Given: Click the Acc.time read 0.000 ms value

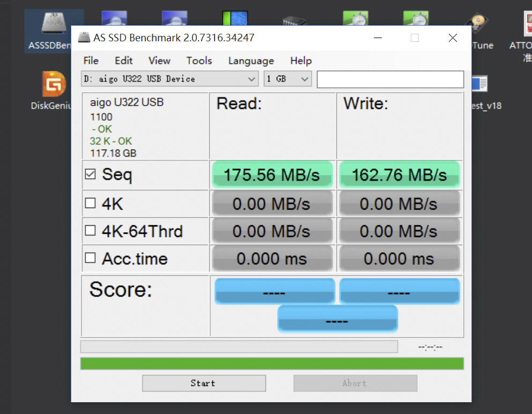Looking at the screenshot, I should pos(272,258).
